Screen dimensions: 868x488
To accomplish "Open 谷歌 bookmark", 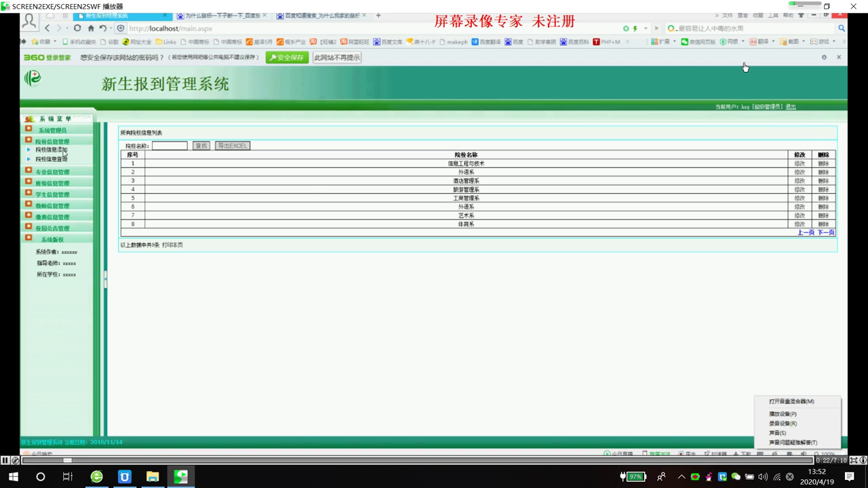I will click(x=109, y=42).
